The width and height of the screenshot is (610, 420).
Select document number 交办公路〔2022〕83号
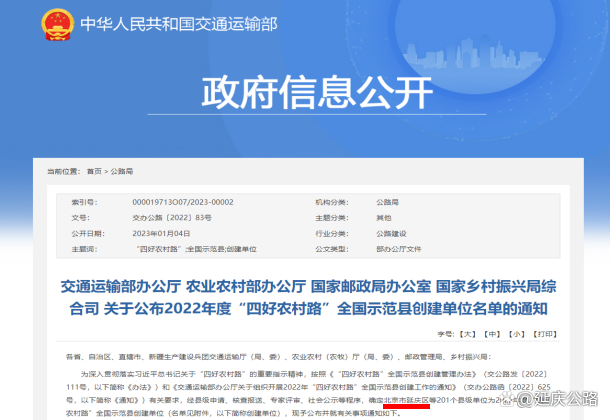tap(172, 218)
